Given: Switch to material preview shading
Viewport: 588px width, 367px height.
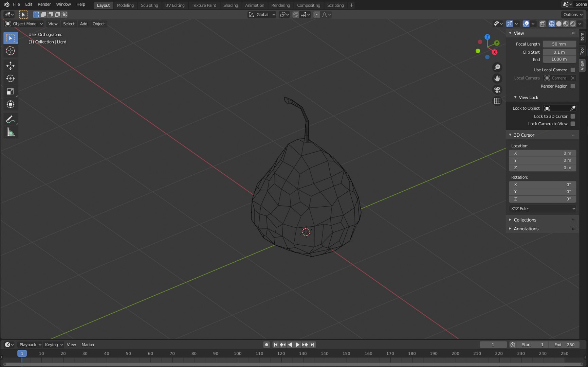Looking at the screenshot, I should [x=566, y=24].
